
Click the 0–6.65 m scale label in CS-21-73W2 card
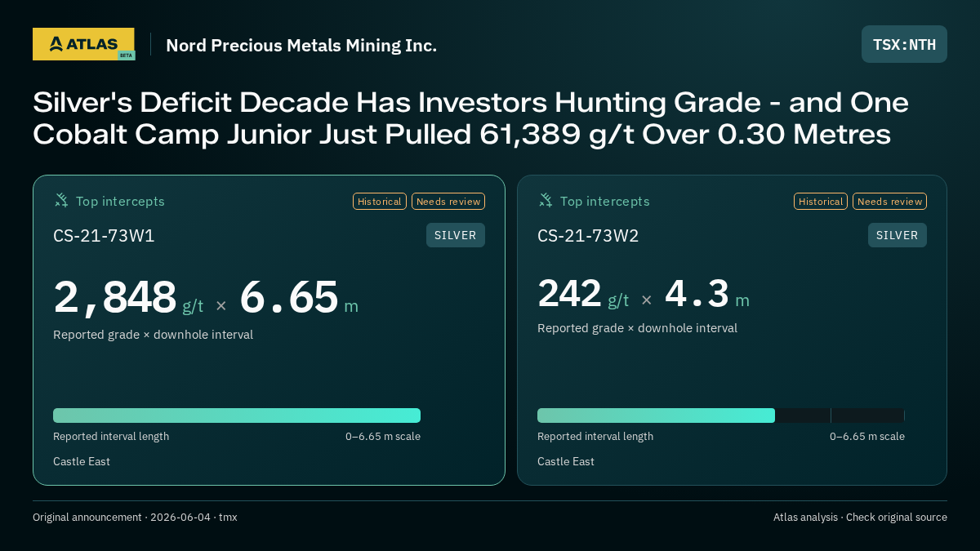coord(867,436)
